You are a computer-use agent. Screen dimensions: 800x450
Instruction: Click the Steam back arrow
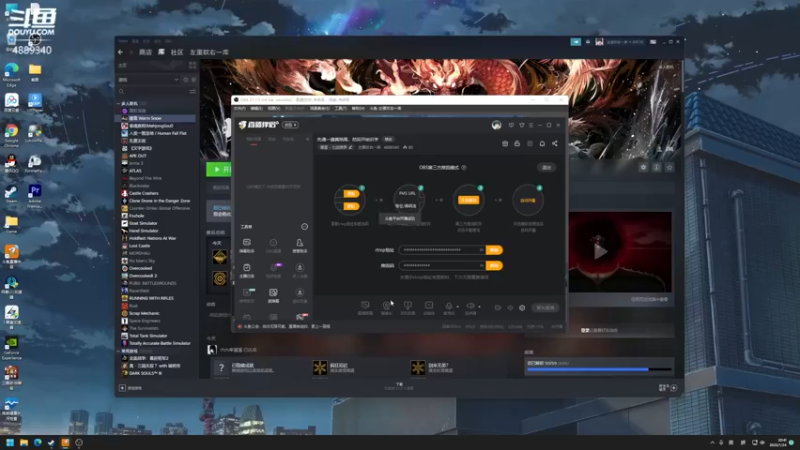click(120, 52)
